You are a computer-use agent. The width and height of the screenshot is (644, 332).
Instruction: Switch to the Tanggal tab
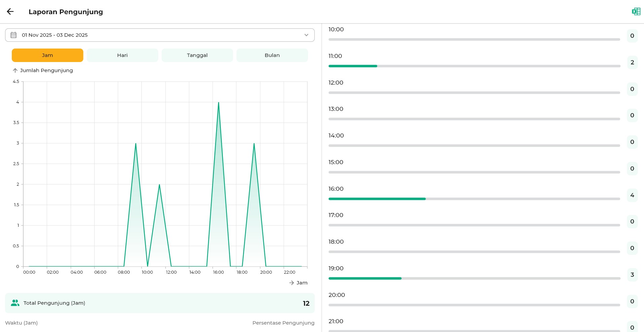coord(197,55)
